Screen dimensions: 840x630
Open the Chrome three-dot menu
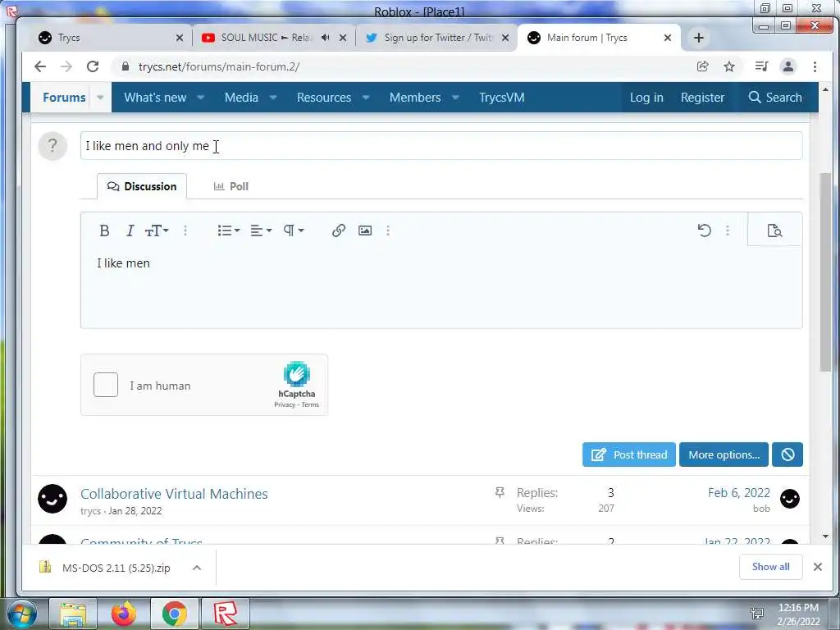tap(815, 66)
